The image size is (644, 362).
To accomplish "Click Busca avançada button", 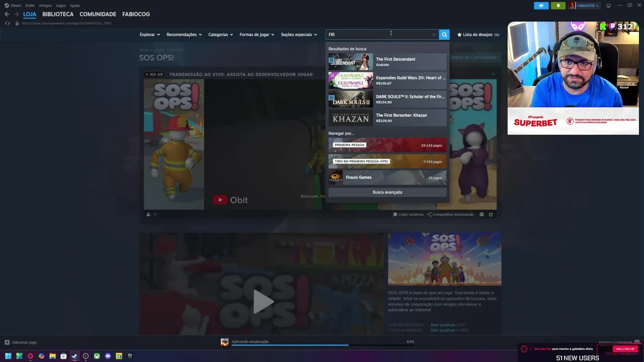I will pos(387,192).
